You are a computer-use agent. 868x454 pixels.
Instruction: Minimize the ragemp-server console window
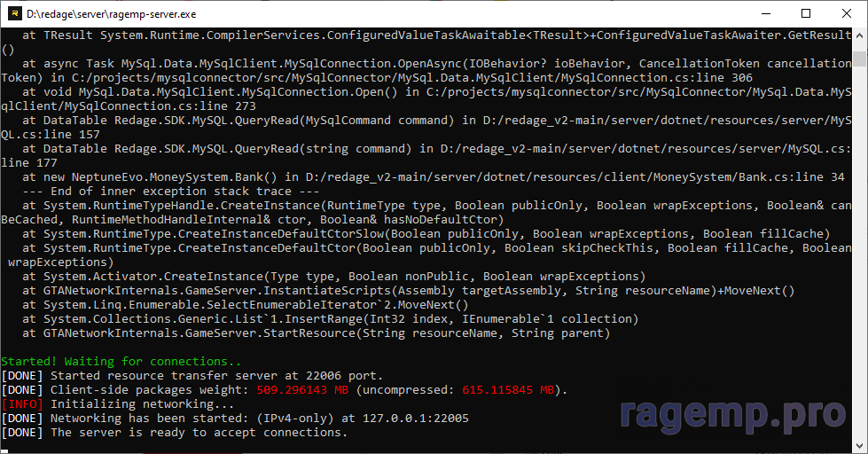[x=766, y=14]
